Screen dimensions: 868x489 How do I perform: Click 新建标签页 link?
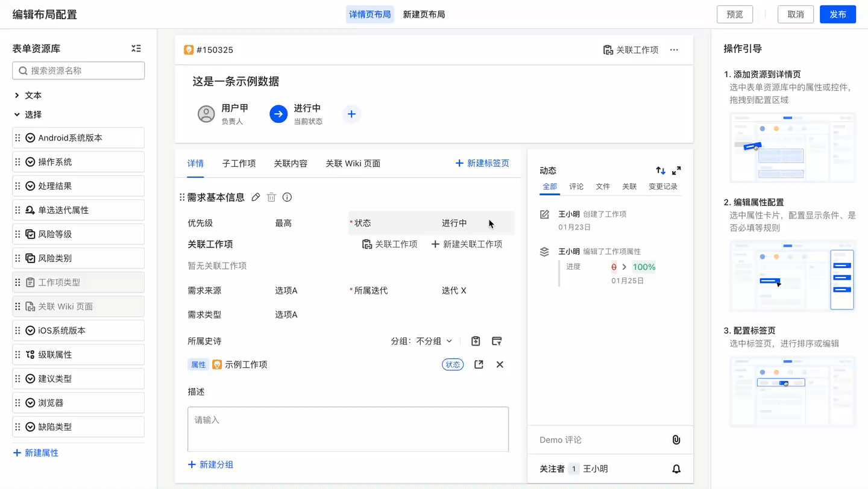482,163
